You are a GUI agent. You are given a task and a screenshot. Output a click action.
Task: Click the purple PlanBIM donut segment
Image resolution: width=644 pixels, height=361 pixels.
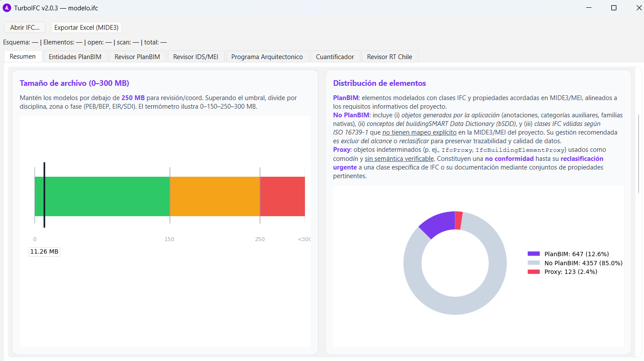[439, 223]
